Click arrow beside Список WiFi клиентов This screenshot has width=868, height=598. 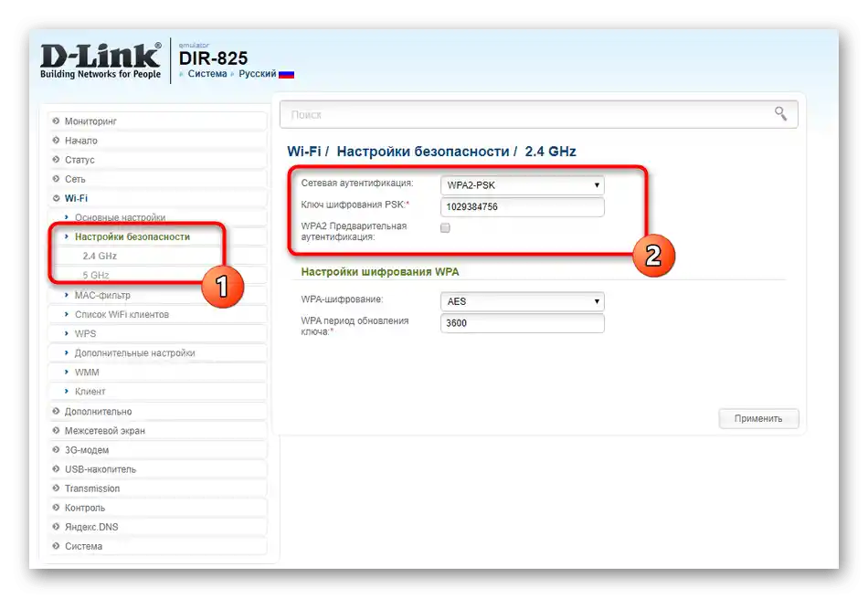(67, 314)
